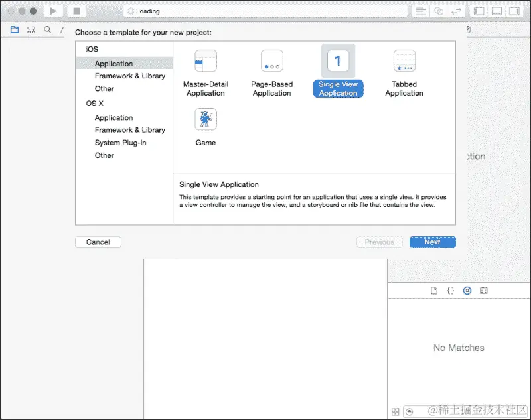Viewport: 531px width, 420px height.
Task: Click the Previous button
Action: [380, 242]
